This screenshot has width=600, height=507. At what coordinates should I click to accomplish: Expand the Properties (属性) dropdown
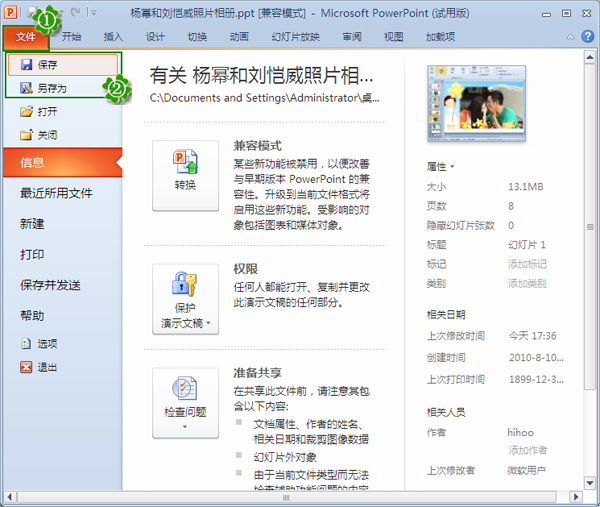440,167
